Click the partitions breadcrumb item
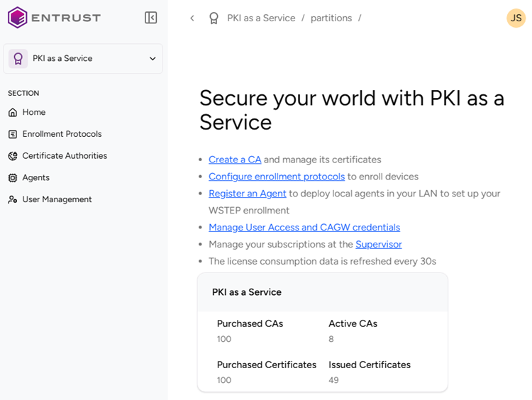This screenshot has width=532, height=400. (331, 18)
